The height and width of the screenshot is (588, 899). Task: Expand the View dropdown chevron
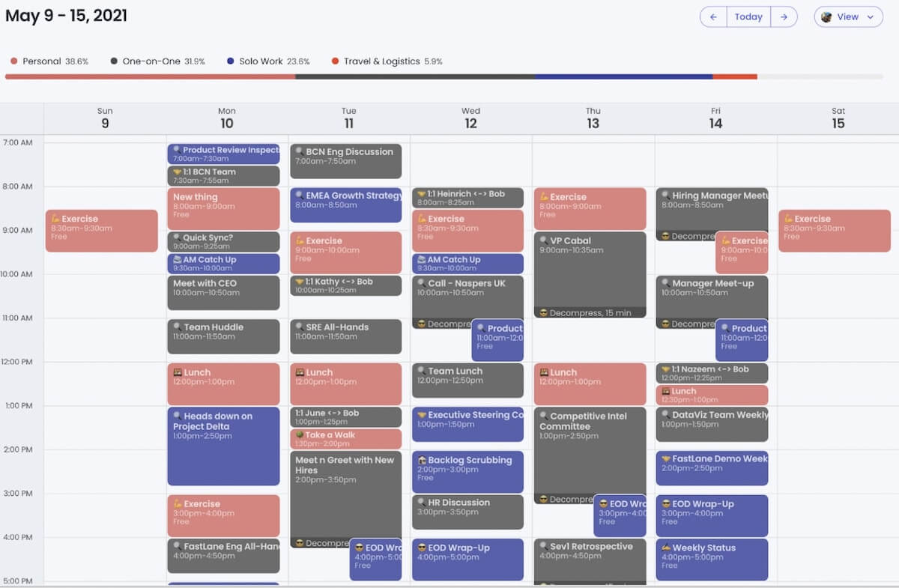[870, 17]
